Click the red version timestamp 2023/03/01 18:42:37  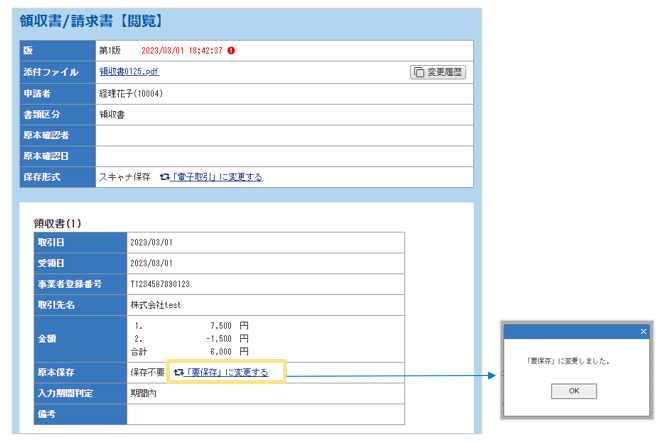tap(182, 50)
